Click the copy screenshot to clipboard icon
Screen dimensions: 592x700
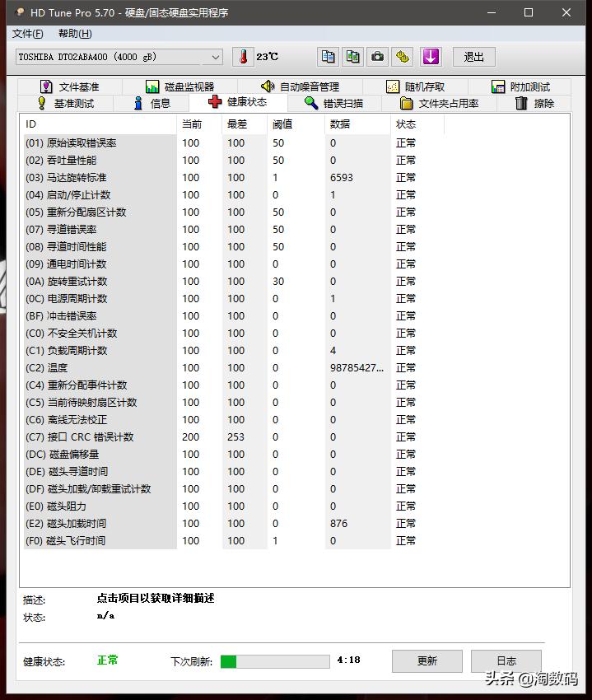(x=352, y=57)
